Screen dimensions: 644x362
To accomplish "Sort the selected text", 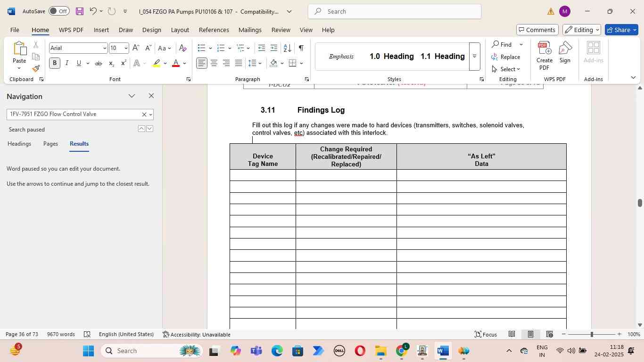I will tap(287, 48).
